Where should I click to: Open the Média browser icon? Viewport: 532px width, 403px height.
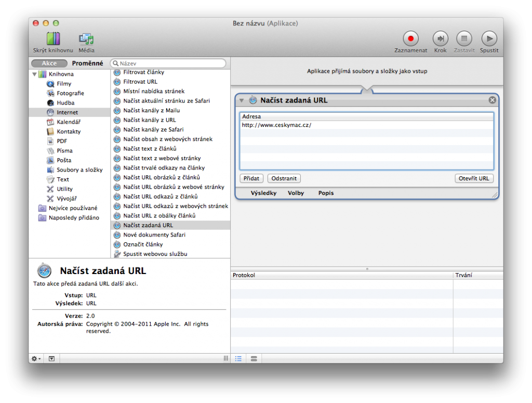(x=86, y=39)
